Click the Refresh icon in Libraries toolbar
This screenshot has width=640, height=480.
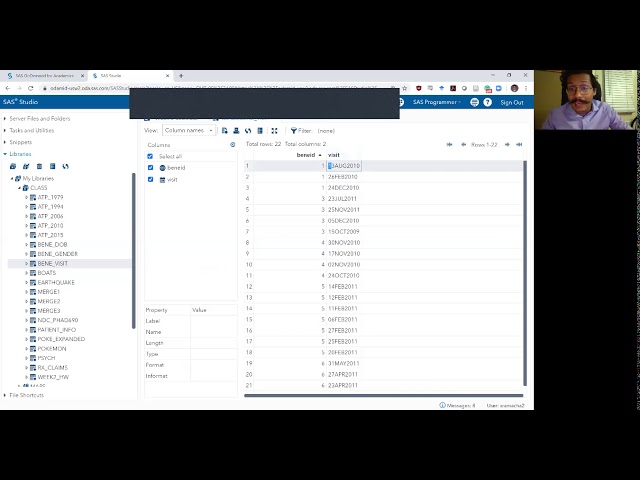65,166
